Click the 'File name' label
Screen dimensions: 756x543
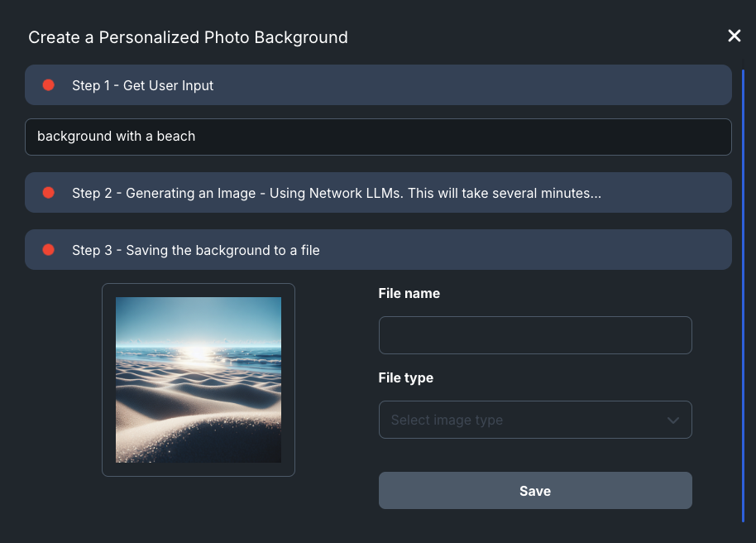409,294
